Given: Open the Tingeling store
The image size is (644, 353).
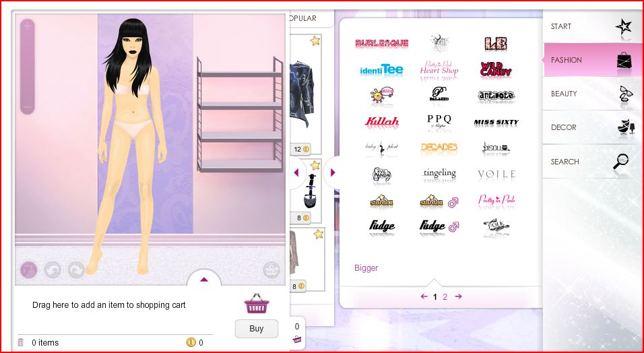Looking at the screenshot, I should coord(439,174).
